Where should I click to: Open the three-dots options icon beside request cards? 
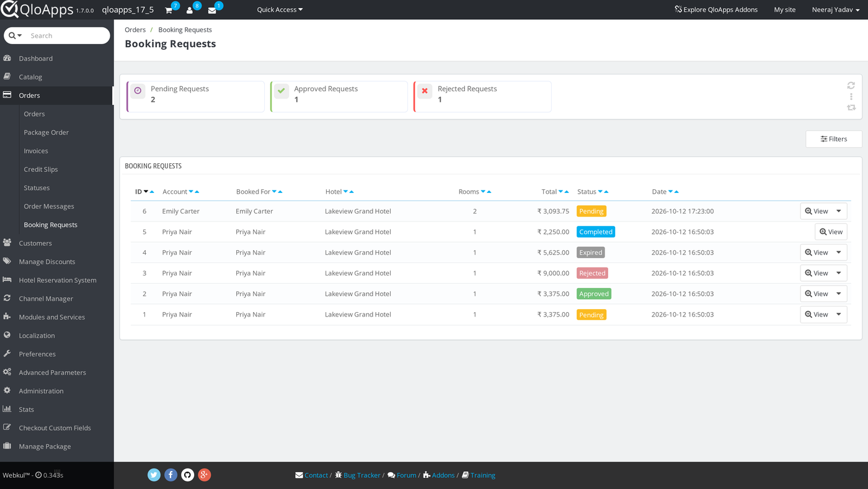[851, 97]
